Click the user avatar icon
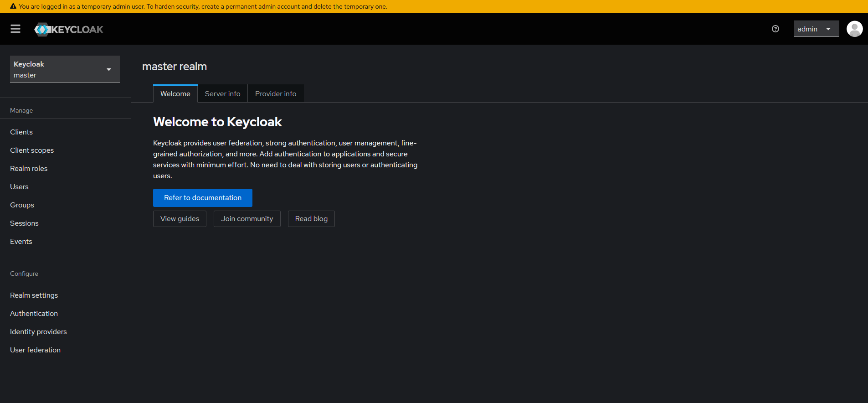The height and width of the screenshot is (403, 868). pyautogui.click(x=854, y=29)
